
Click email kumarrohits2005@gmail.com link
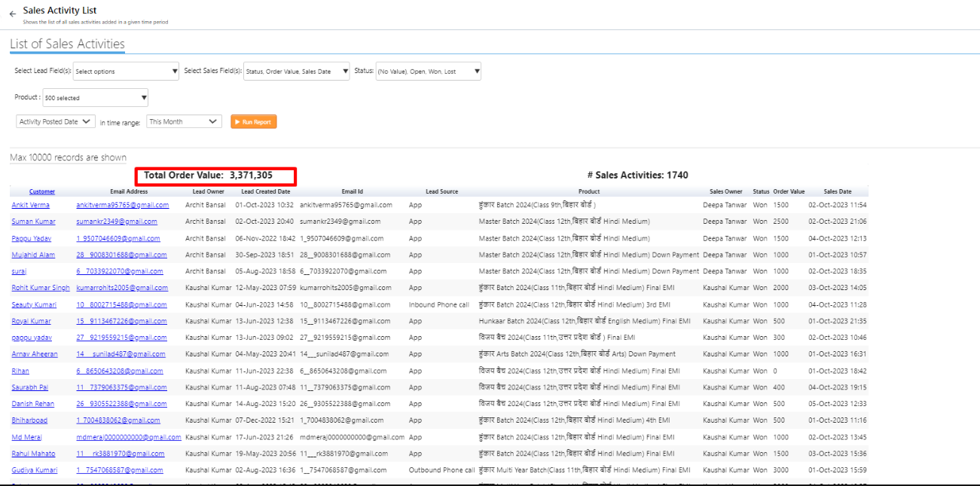121,288
